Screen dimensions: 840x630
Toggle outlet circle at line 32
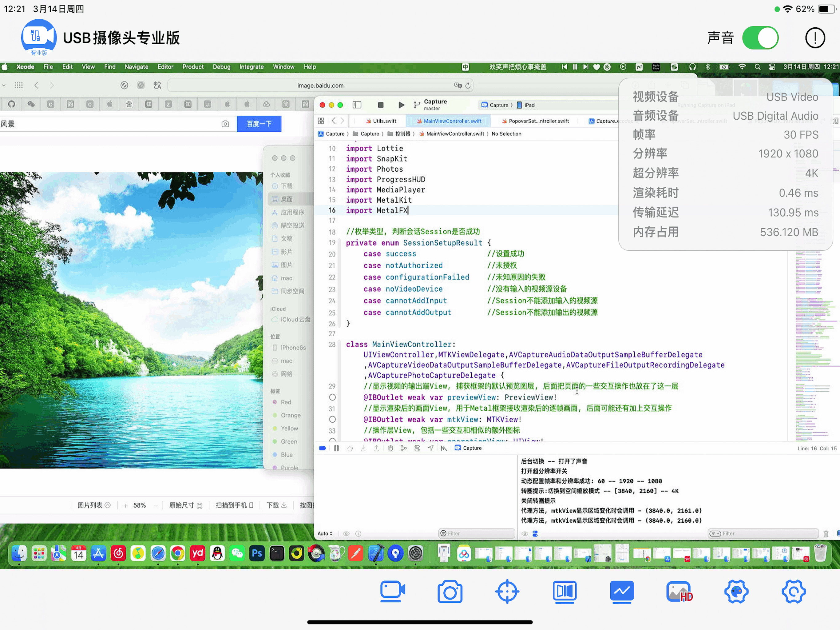pyautogui.click(x=332, y=420)
